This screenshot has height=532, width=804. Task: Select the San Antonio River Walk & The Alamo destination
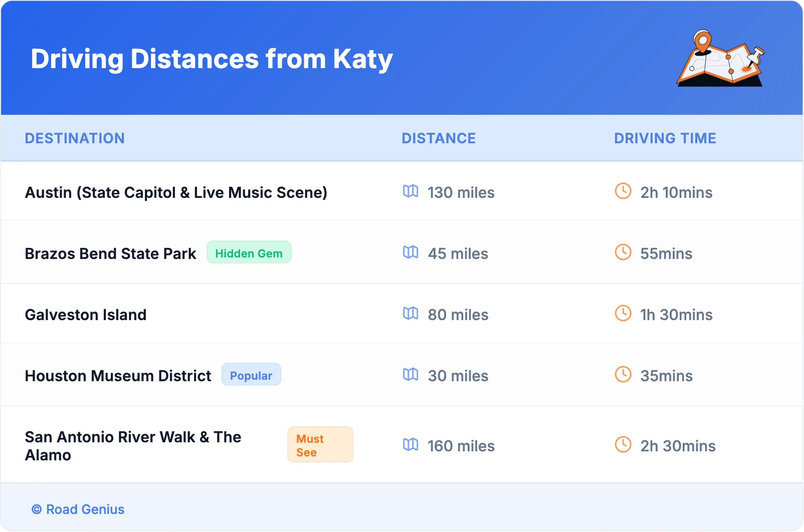pos(133,446)
